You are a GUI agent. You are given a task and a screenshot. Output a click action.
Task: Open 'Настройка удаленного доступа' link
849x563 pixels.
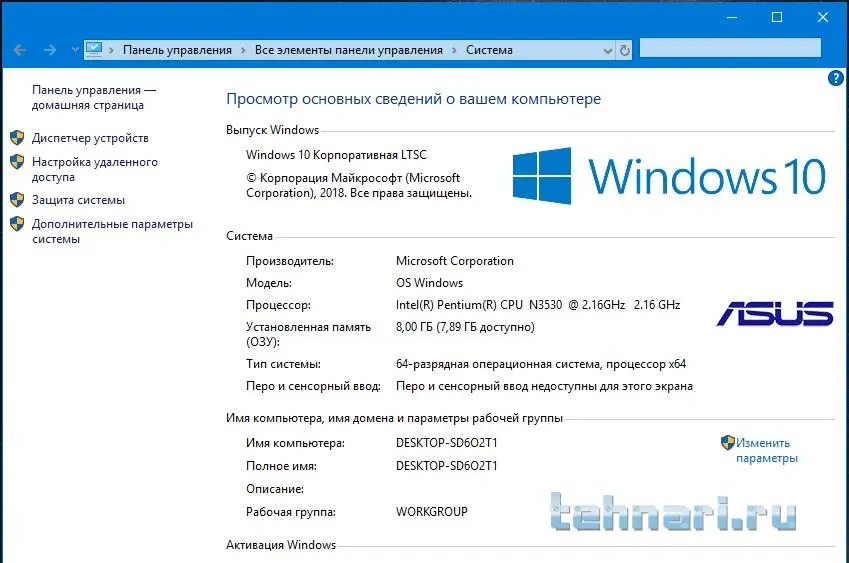tap(95, 169)
